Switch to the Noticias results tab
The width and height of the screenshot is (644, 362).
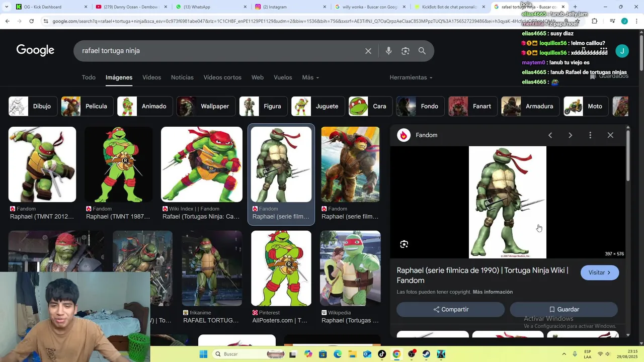point(182,77)
